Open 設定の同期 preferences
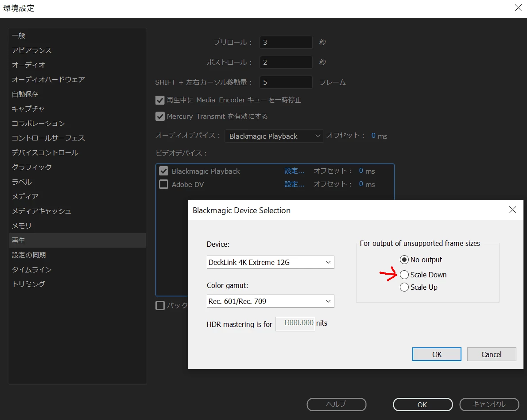 (x=77, y=255)
